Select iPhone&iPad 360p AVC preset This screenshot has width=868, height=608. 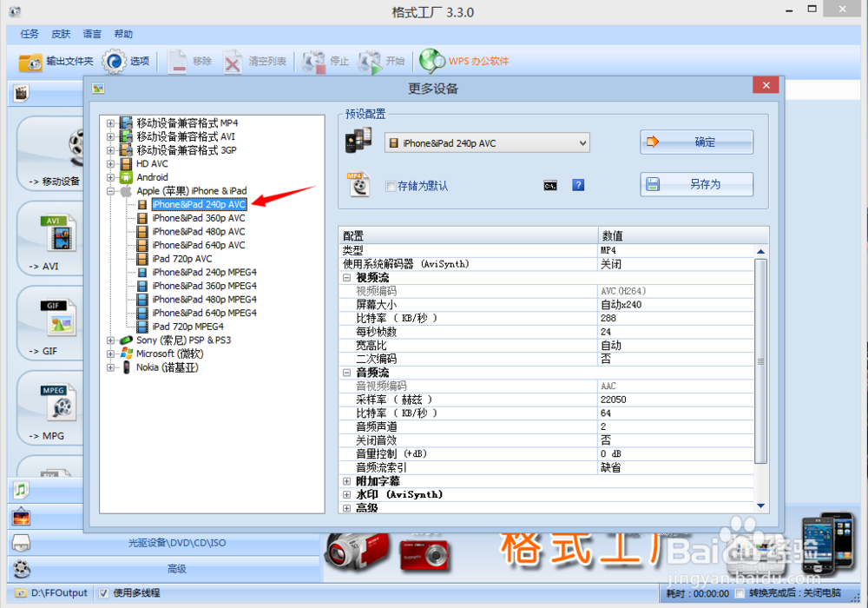[198, 218]
